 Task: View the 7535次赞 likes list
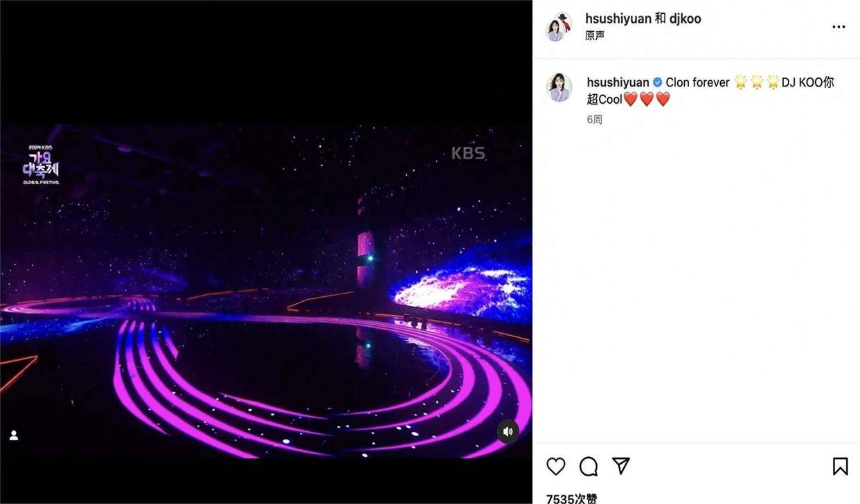pyautogui.click(x=571, y=498)
